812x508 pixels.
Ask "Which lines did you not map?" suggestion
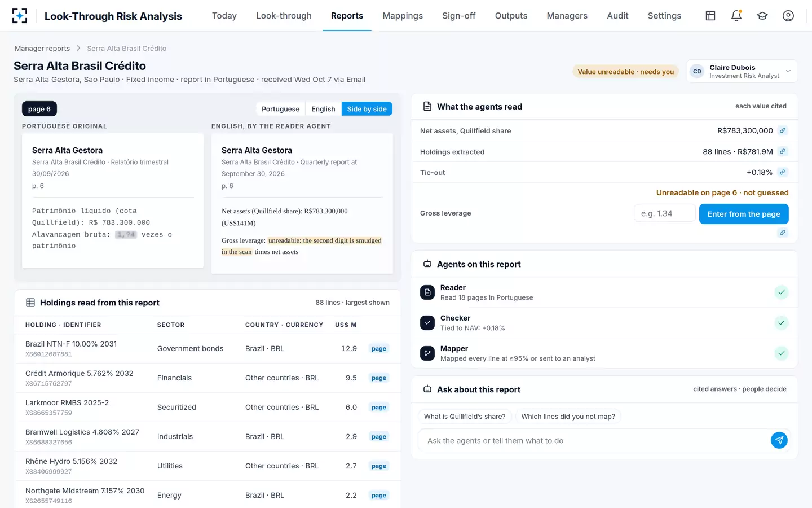tap(568, 417)
